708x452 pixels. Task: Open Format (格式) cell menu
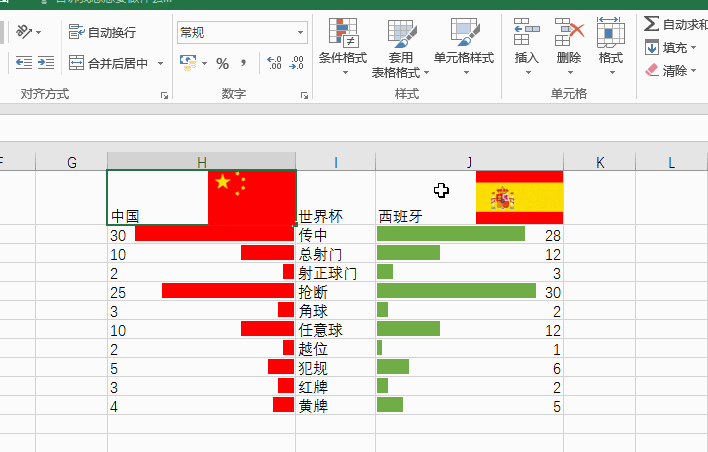(x=610, y=46)
